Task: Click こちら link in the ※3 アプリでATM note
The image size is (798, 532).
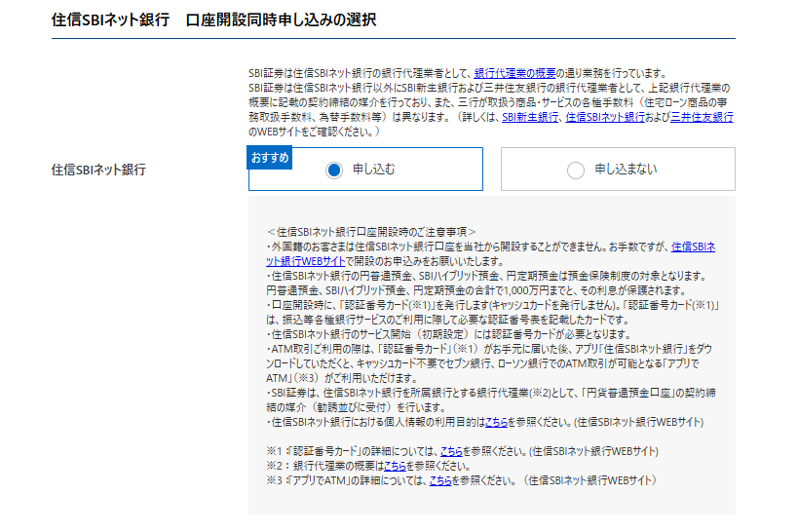Action: pos(440,480)
